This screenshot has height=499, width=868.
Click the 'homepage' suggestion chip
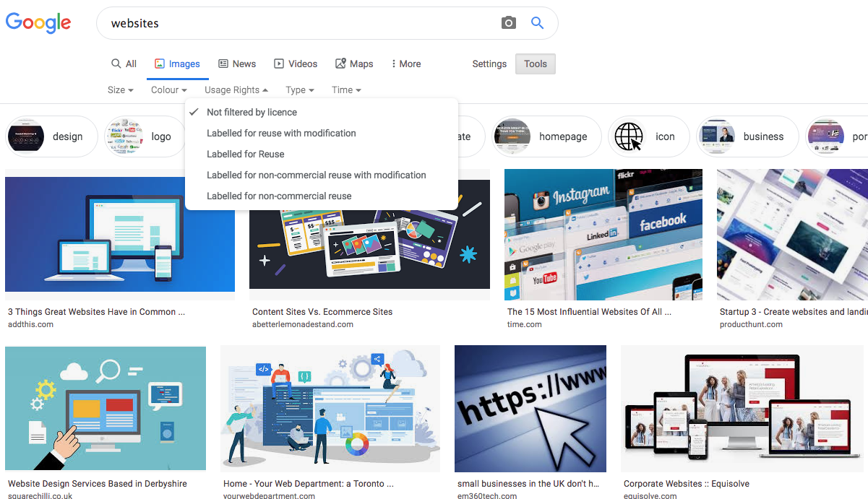(x=547, y=136)
